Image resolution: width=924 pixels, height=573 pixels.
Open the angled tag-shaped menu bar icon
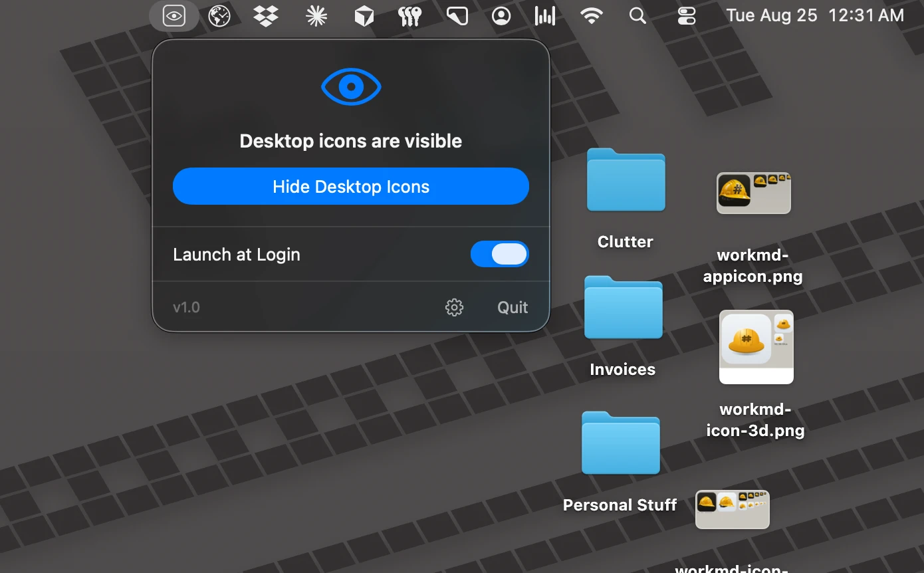coord(457,16)
